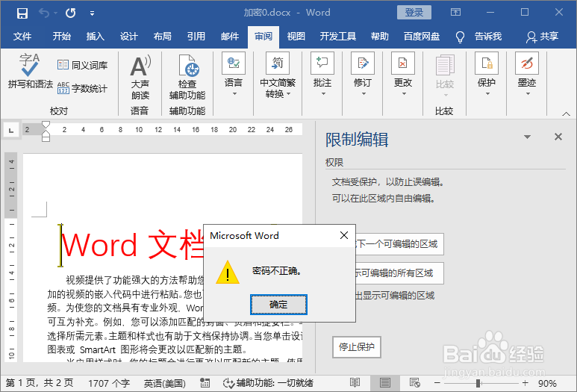Click the 1707 个字 word count
The height and width of the screenshot is (392, 577).
pyautogui.click(x=109, y=384)
